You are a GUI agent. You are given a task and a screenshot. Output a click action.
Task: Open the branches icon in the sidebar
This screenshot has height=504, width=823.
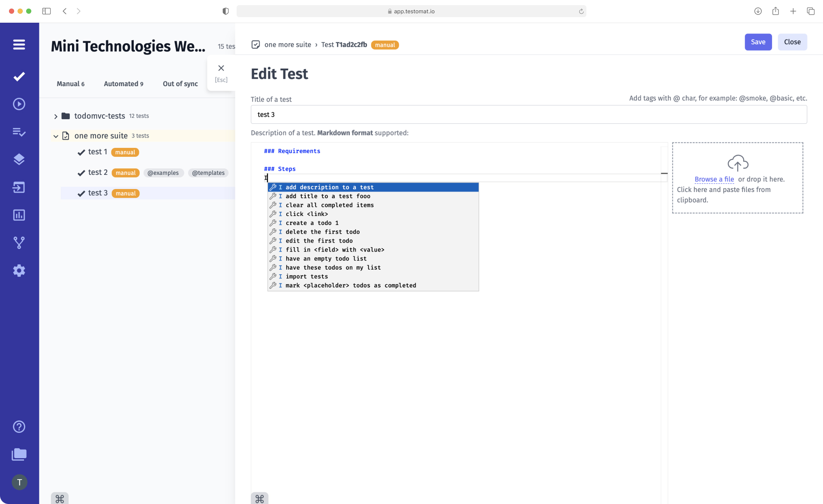click(19, 243)
